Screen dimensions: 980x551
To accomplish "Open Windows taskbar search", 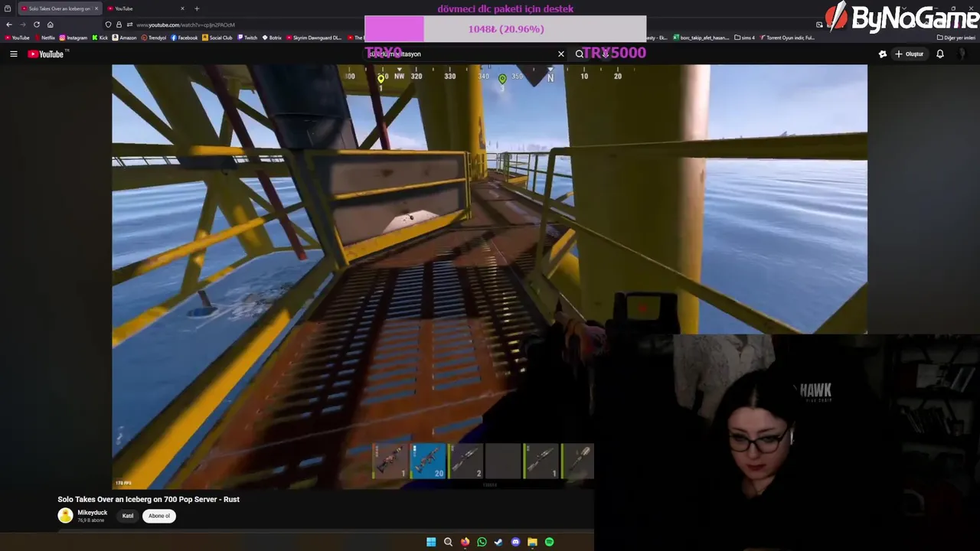I will (x=448, y=542).
